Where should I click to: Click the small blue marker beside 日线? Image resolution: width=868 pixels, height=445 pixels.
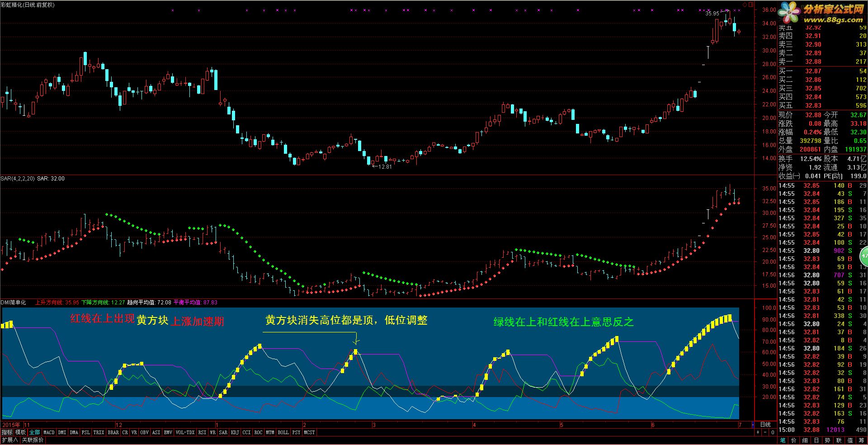click(753, 425)
